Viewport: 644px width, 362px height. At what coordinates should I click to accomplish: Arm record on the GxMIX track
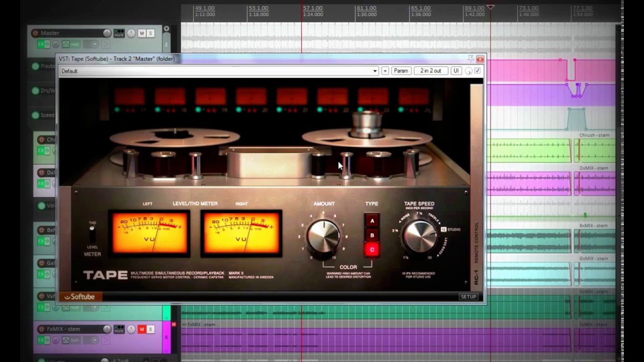42,263
